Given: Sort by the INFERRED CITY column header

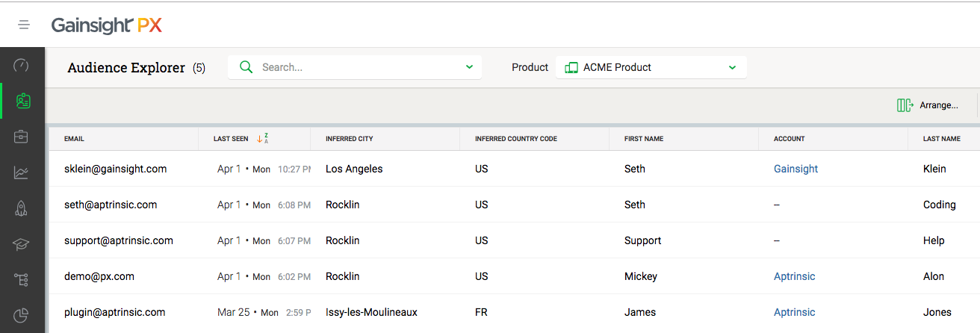Looking at the screenshot, I should pos(349,139).
